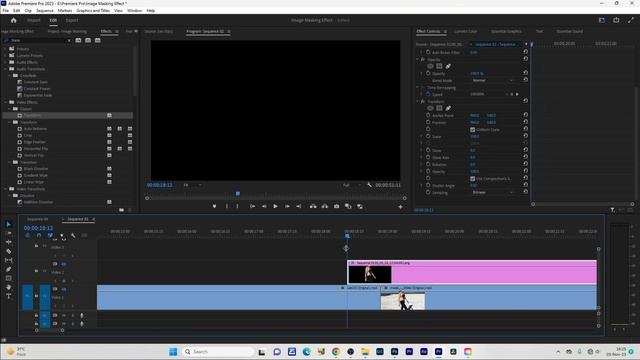This screenshot has width=640, height=360.
Task: Uncheck the Uniform Scale checkbox
Action: 473,130
